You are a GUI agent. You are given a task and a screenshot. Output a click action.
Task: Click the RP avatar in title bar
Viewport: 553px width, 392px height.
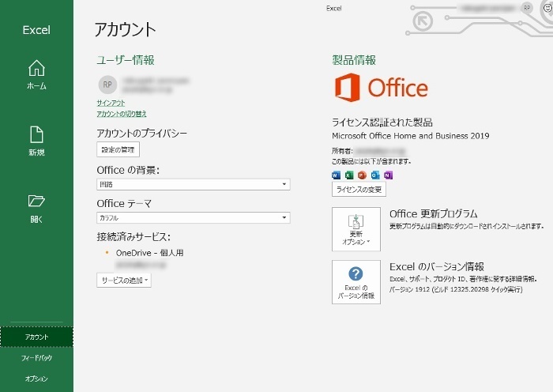coord(527,8)
